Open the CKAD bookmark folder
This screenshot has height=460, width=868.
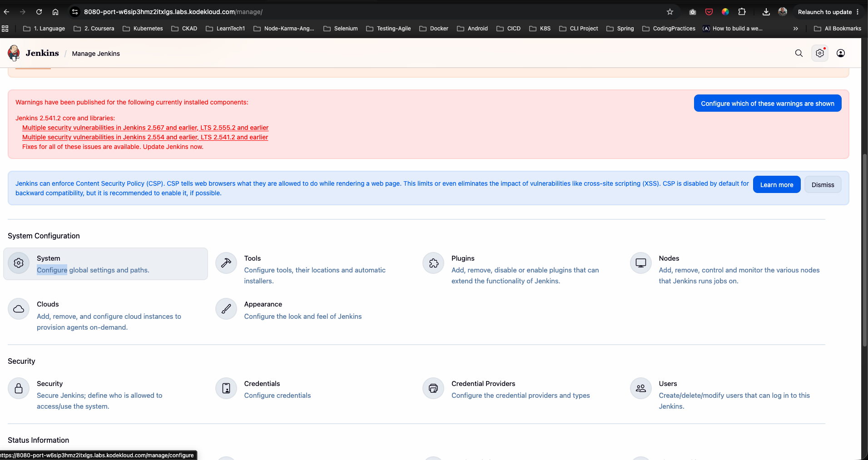pos(184,28)
